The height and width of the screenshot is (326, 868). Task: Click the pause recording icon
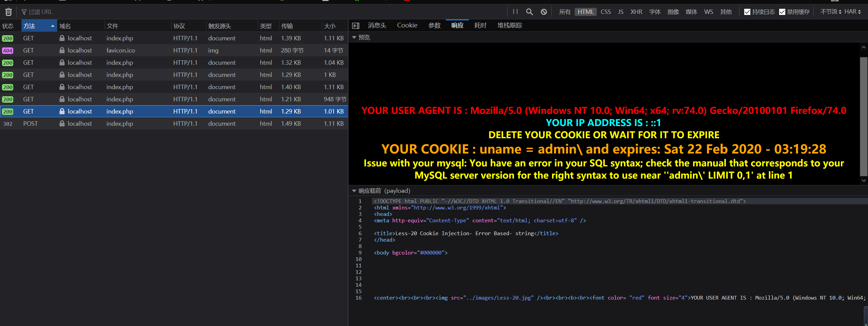tap(515, 12)
